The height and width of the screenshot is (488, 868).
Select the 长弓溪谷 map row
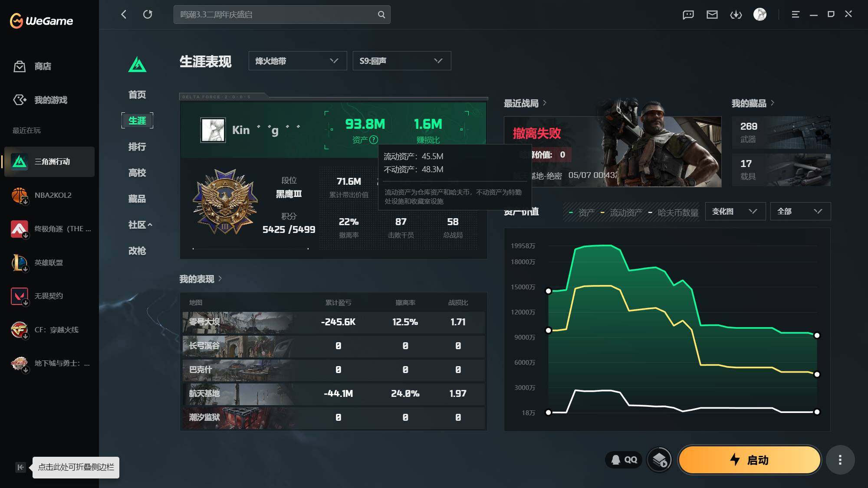click(333, 346)
